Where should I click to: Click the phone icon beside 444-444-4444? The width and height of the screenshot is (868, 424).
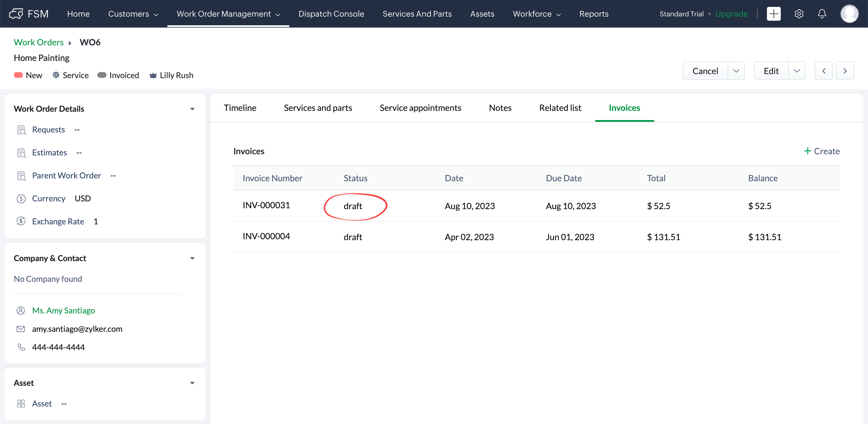pos(21,347)
